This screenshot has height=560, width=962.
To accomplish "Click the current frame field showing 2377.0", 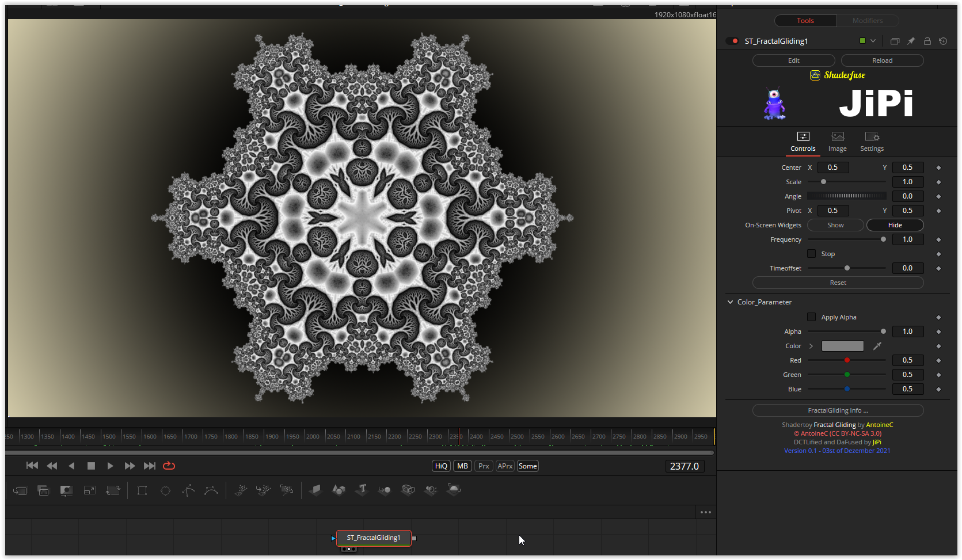I will click(684, 466).
